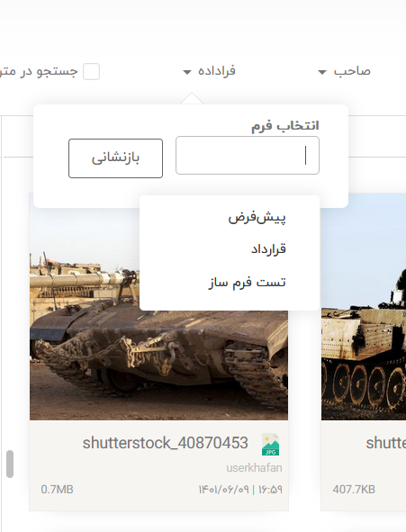The width and height of the screenshot is (406, 532).
Task: Click the جستجو در متن checkbox label
Action: coord(39,71)
